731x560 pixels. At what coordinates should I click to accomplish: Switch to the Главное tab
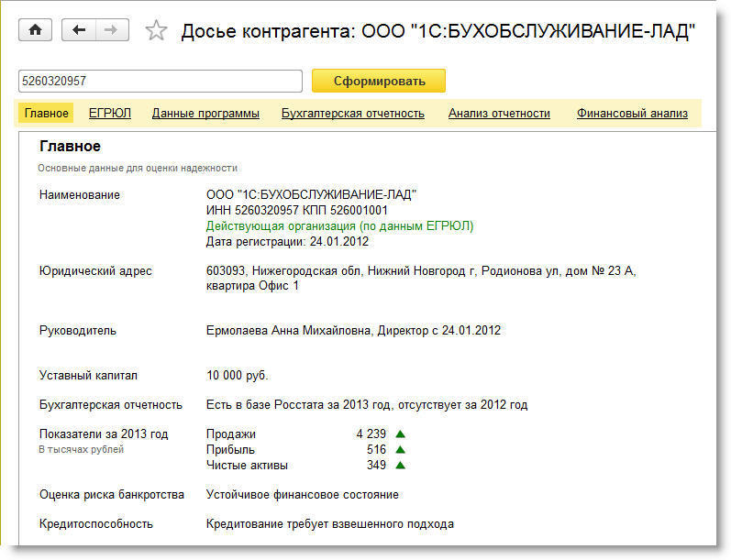(46, 114)
